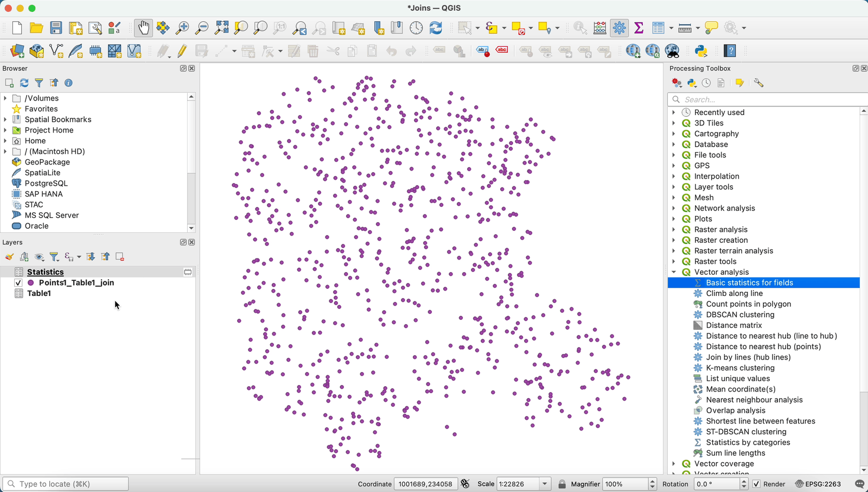This screenshot has width=868, height=492.
Task: Expand the Raster analysis group
Action: pos(674,230)
